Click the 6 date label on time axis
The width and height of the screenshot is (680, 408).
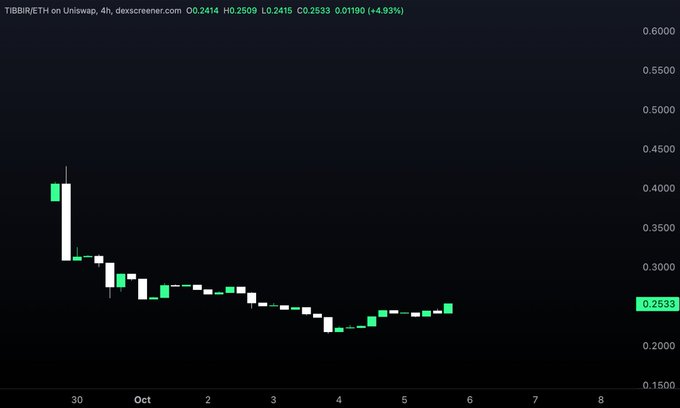click(x=470, y=400)
